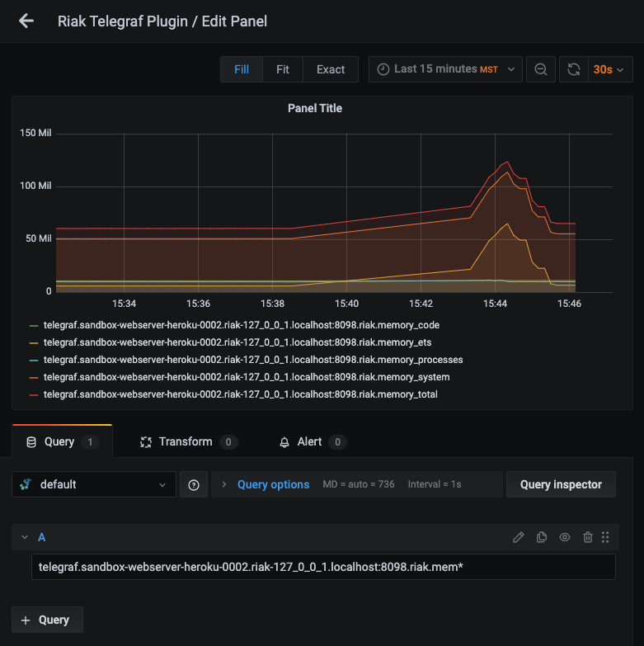Screen dimensions: 644x646
Task: Click the query name A
Action: coord(41,537)
